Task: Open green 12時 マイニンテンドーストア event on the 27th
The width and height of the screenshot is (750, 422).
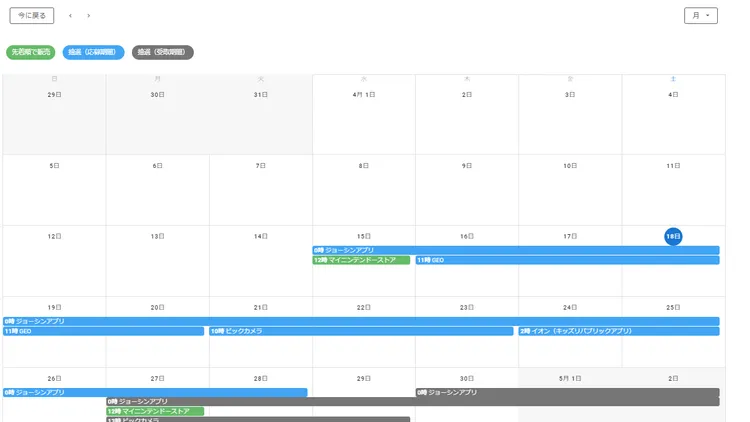Action: pos(155,411)
